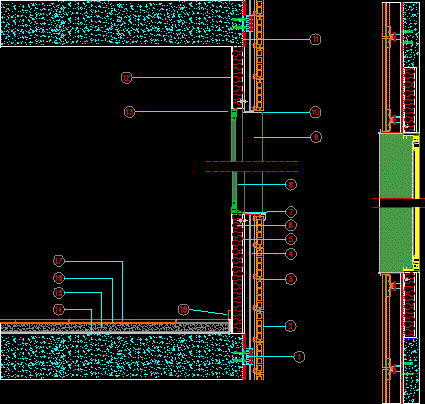Select callout bubble number 12
Screen dimensions: 425x404
(x=127, y=78)
